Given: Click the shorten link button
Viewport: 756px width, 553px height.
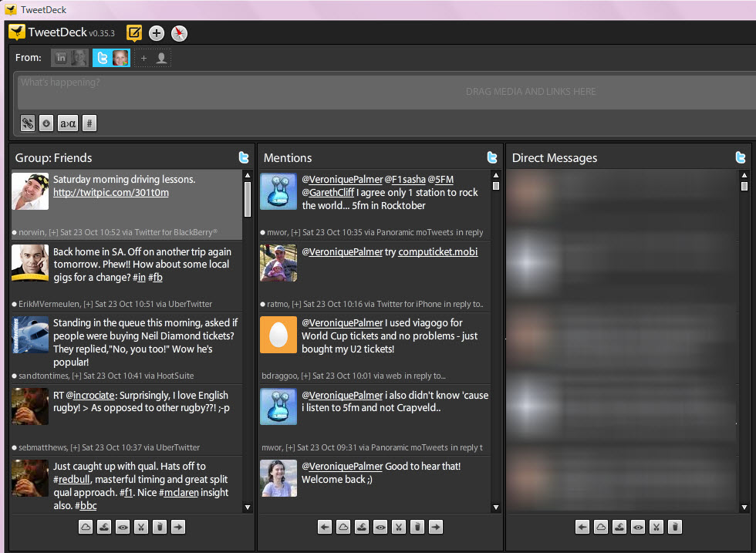Looking at the screenshot, I should coord(28,123).
